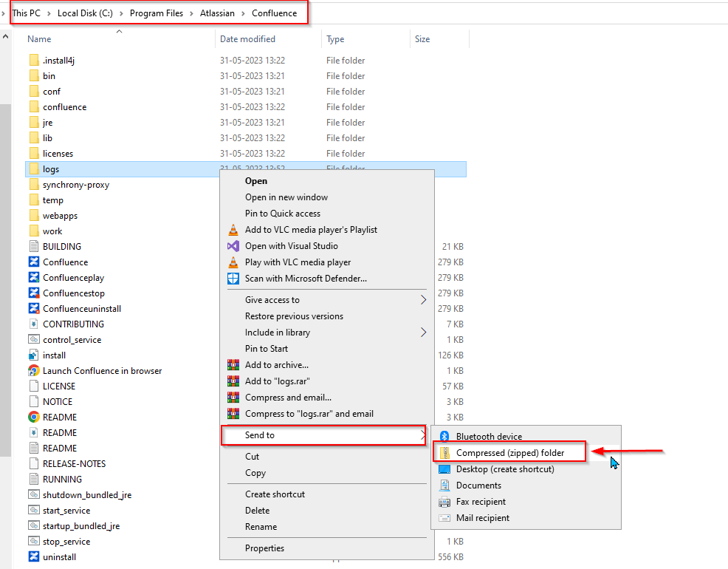This screenshot has height=569, width=728.
Task: Select the RELEASE-NOTES file name
Action: pos(75,464)
